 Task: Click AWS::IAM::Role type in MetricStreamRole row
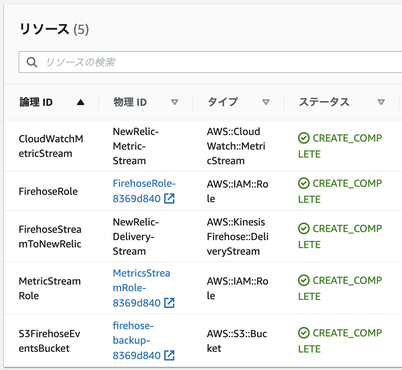tap(237, 288)
